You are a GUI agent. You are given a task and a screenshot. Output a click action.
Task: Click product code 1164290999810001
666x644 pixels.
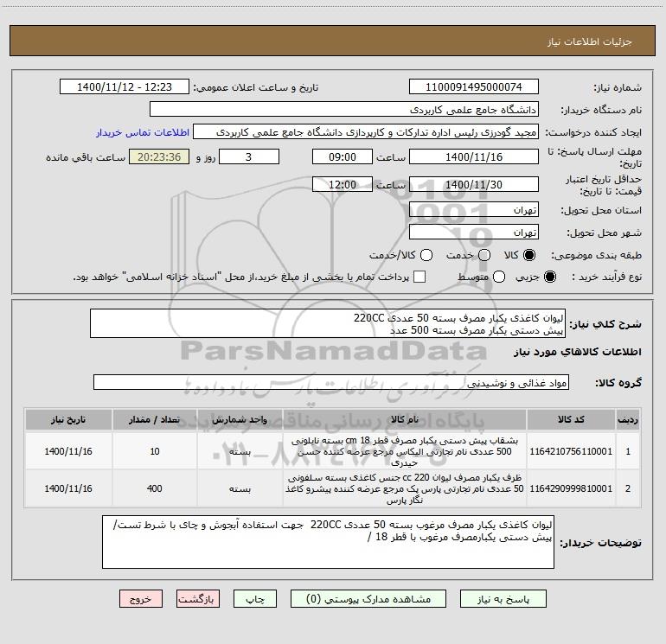point(571,488)
